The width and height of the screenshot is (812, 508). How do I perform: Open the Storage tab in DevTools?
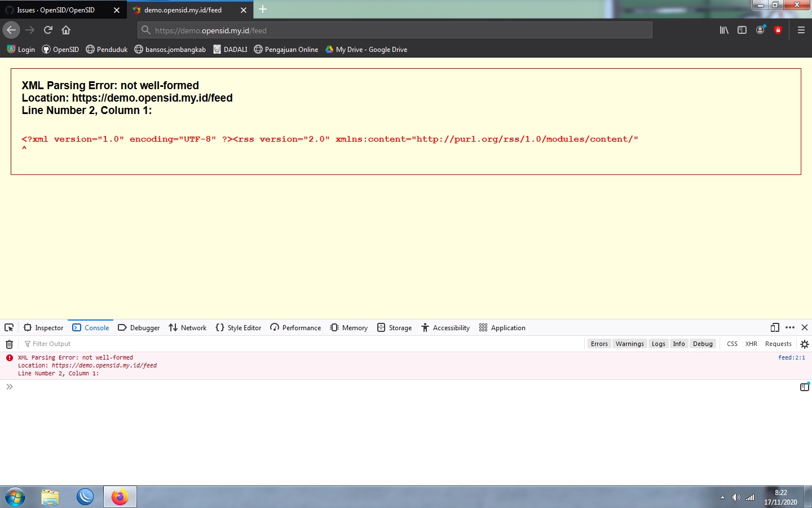click(395, 328)
